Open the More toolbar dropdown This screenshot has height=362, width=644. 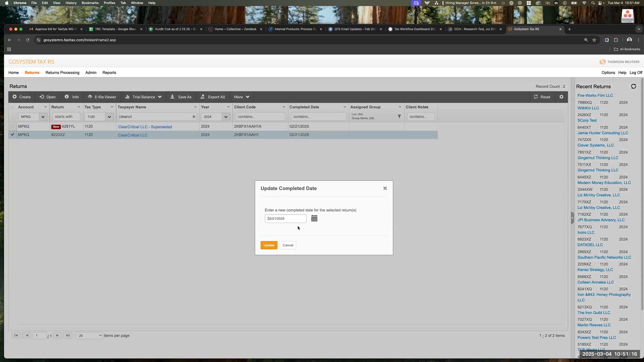point(241,97)
